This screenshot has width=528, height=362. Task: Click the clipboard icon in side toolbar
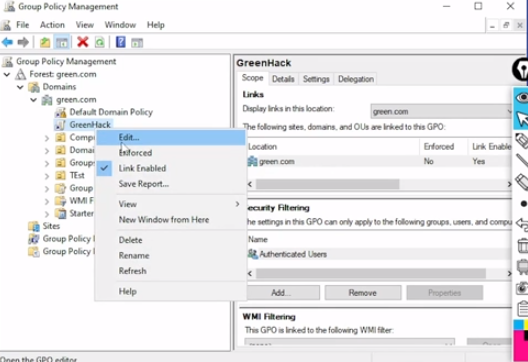pyautogui.click(x=523, y=309)
